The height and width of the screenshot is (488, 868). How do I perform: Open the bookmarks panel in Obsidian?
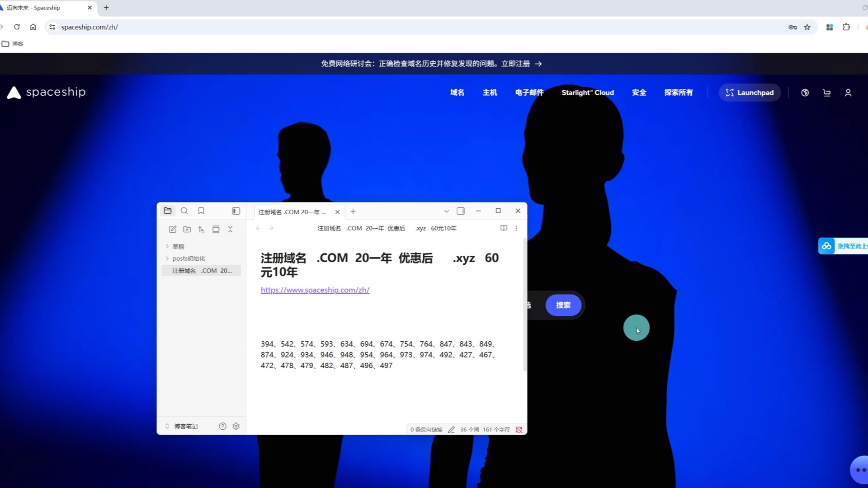201,211
